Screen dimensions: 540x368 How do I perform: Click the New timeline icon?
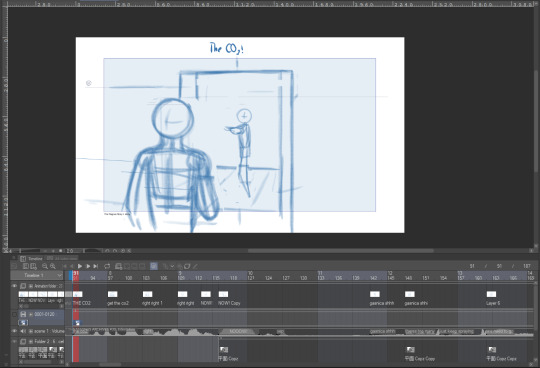click(25, 266)
